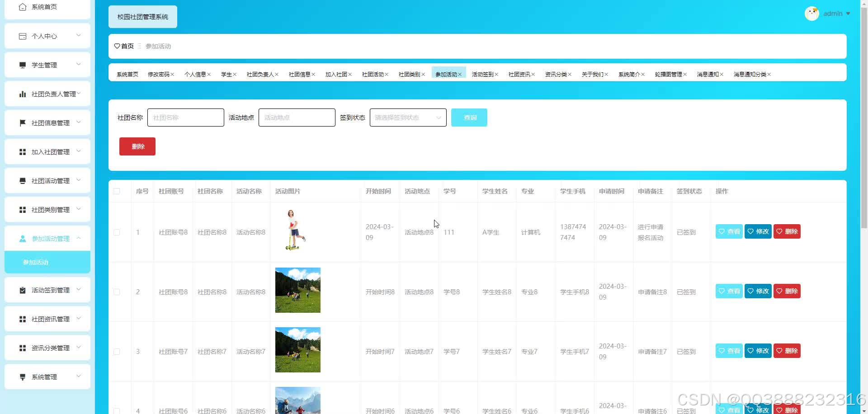Click the 查询 search button
The image size is (868, 414).
(x=469, y=118)
